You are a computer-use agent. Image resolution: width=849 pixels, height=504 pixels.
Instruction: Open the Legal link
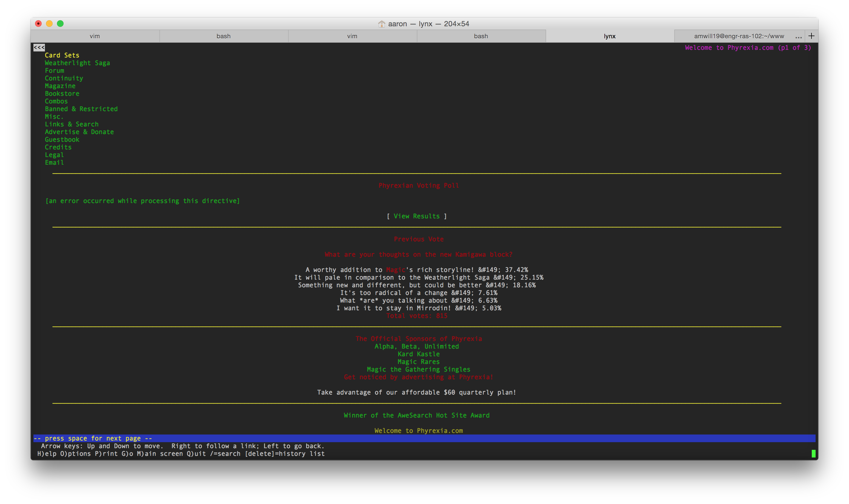pyautogui.click(x=55, y=155)
